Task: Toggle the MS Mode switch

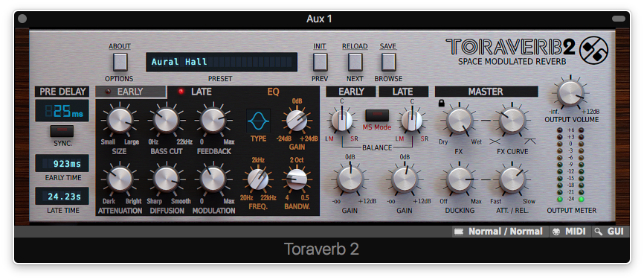Action: [376, 115]
